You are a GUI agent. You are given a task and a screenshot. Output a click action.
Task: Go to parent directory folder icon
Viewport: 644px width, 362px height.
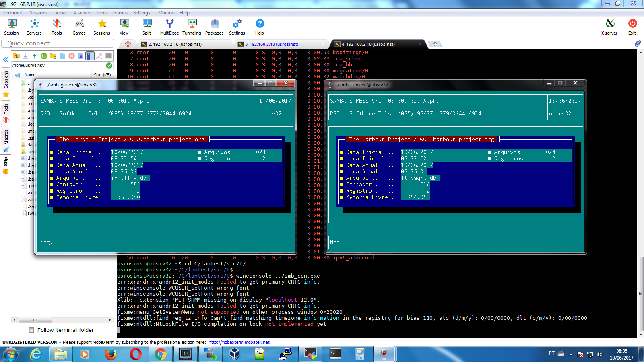(17, 56)
